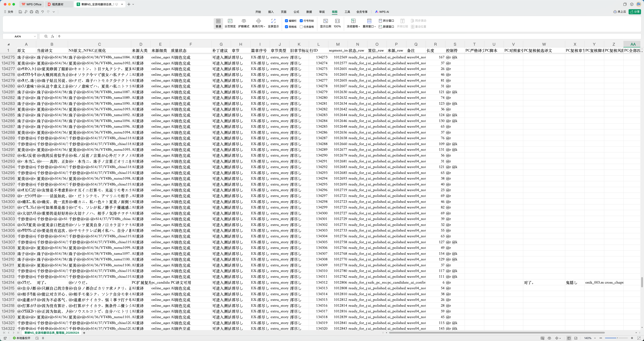Add a new sheet with plus button
The width and height of the screenshot is (644, 341).
(84, 333)
